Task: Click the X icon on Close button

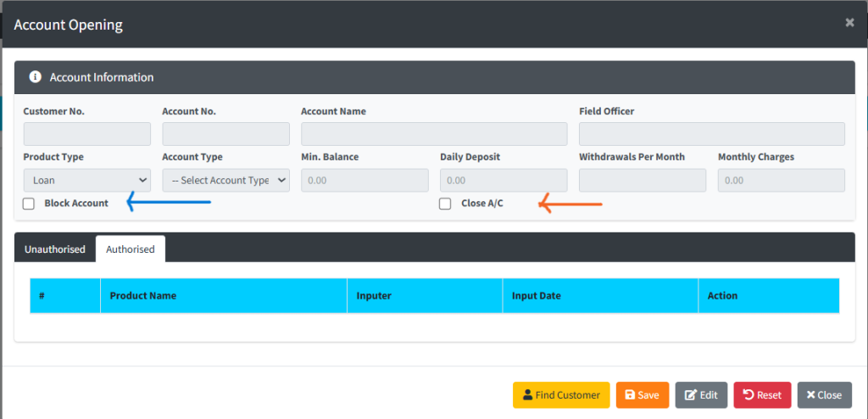Action: [x=811, y=395]
